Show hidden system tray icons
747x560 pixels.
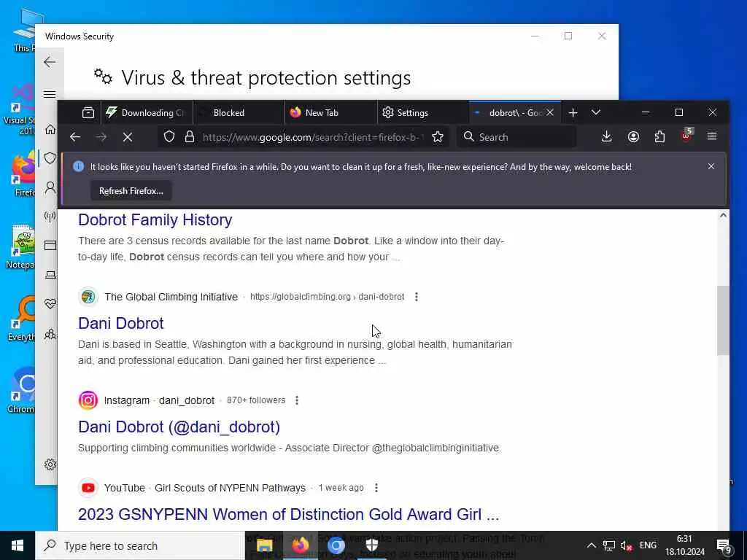click(591, 545)
